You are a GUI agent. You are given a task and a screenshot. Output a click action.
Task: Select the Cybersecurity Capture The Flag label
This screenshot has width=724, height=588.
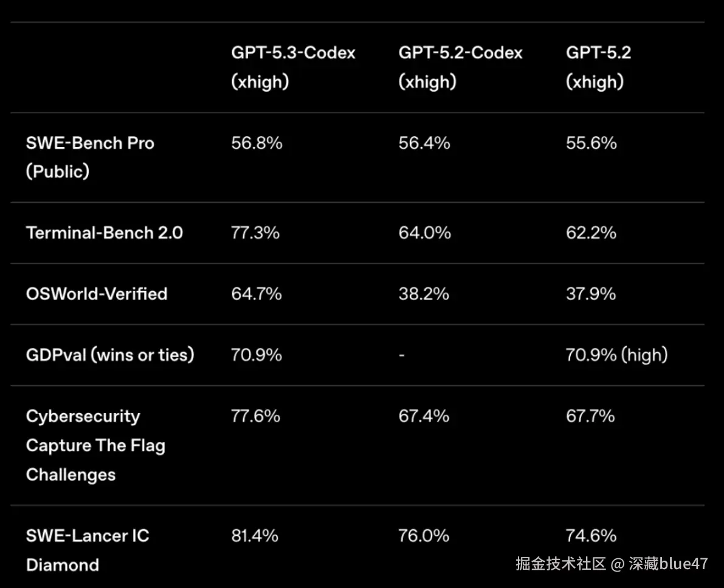(95, 445)
